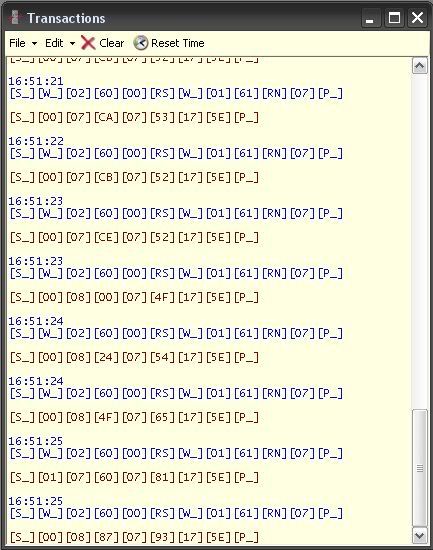Click the Reset Time button label
Image resolution: width=433 pixels, height=550 pixels.
[178, 43]
